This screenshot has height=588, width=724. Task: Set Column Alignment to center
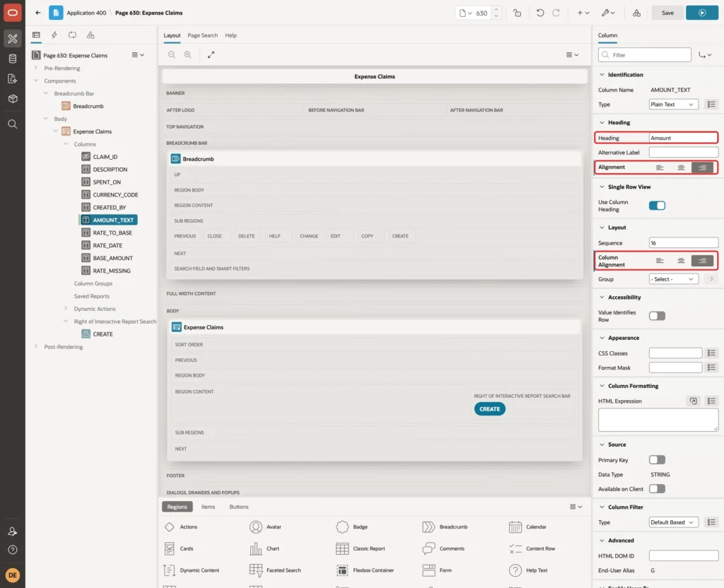coord(681,261)
